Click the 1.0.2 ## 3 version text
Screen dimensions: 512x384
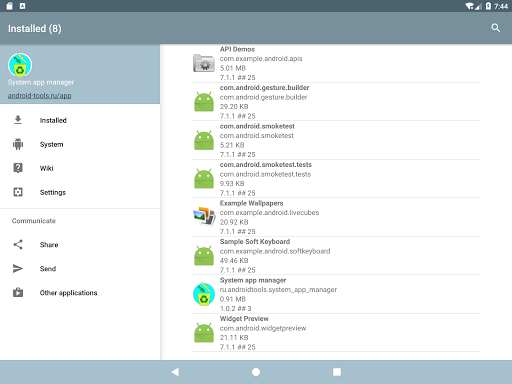[236, 309]
